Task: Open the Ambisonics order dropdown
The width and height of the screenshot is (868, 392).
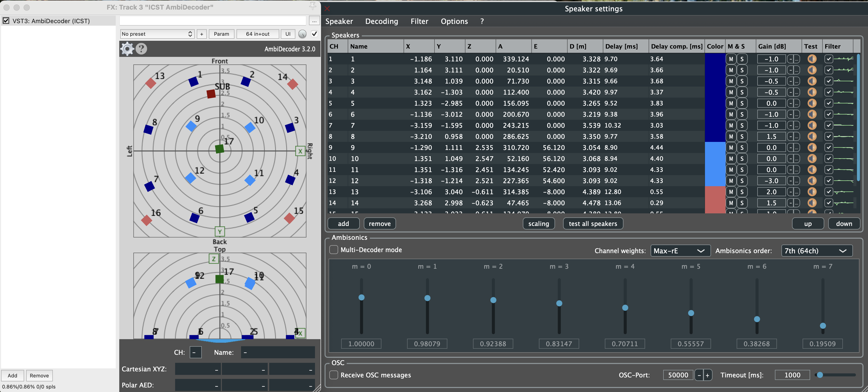Action: (x=816, y=251)
